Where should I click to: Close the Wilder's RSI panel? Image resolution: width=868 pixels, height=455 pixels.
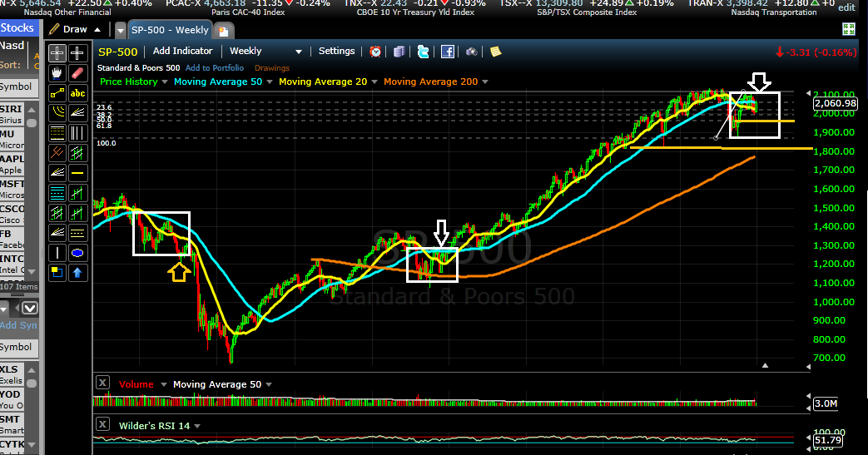(x=102, y=424)
